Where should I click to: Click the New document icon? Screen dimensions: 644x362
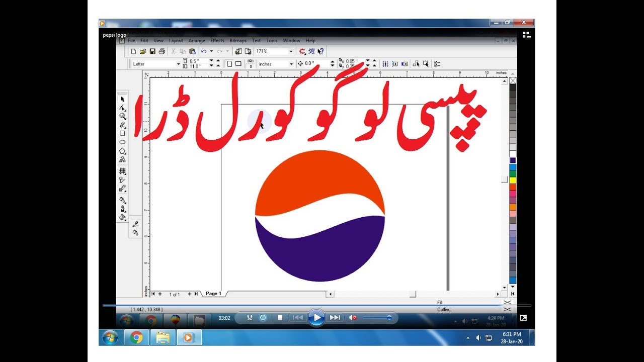click(133, 51)
